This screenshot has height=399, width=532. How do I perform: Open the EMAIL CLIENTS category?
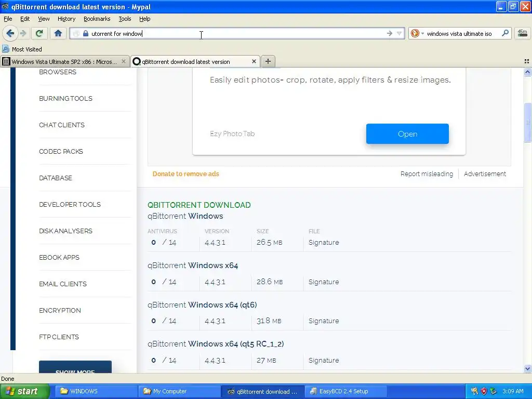coord(63,284)
